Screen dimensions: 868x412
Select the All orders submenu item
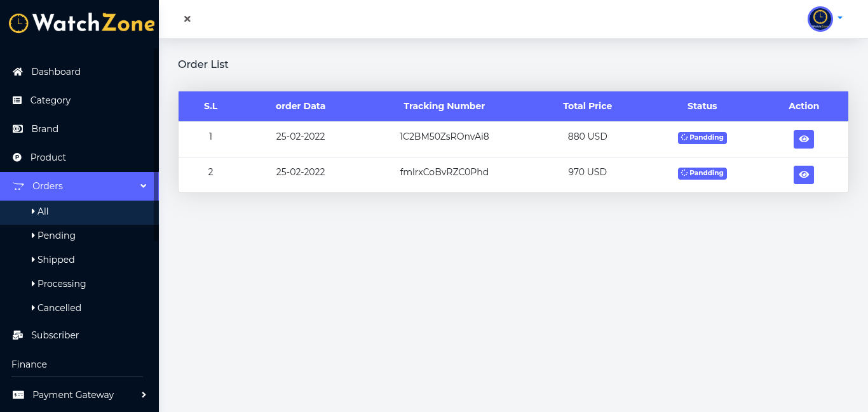[43, 211]
